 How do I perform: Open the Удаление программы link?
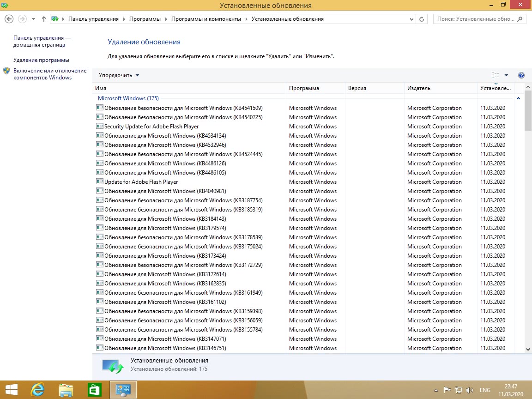(41, 60)
